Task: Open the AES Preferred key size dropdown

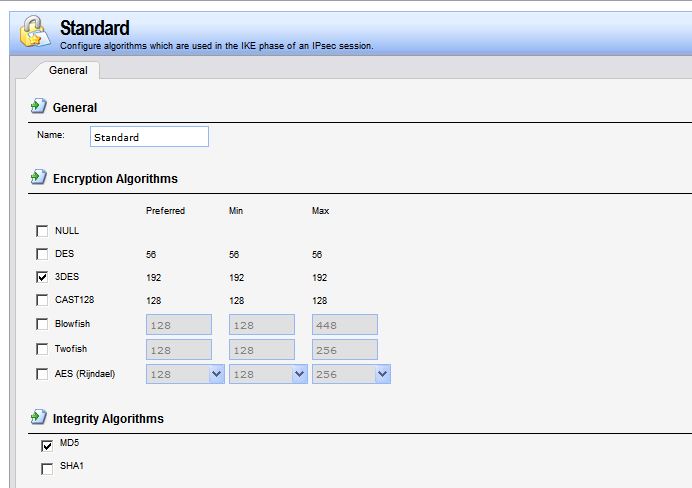Action: (x=216, y=374)
